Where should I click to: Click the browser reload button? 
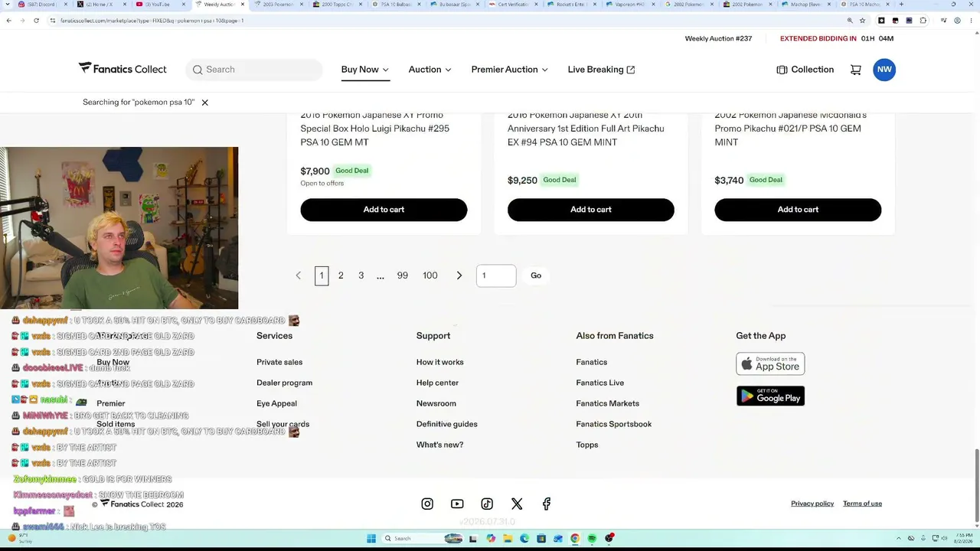[36, 21]
